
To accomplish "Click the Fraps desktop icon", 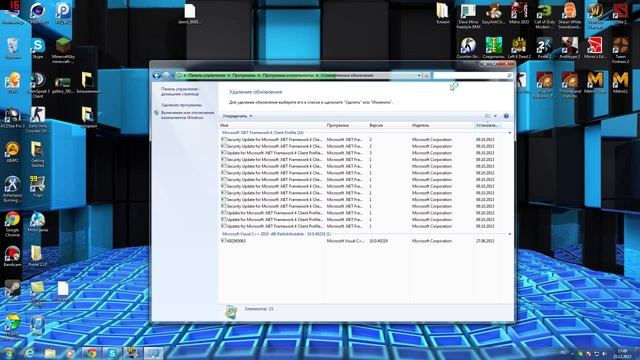I will point(38,184).
